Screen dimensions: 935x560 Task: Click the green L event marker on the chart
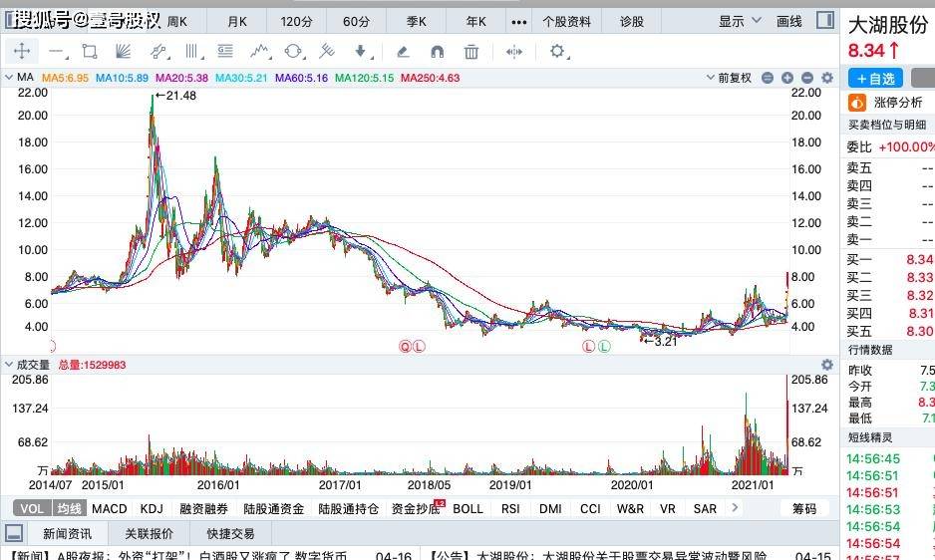coord(604,347)
